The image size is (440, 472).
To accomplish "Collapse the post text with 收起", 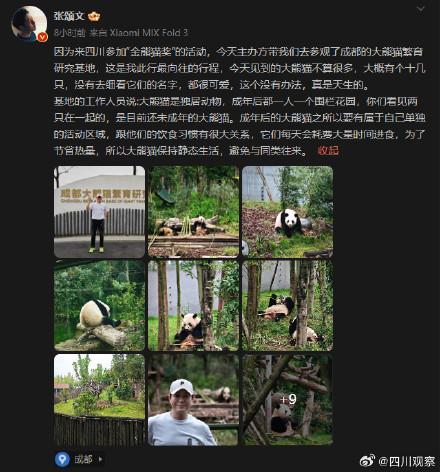I will tap(328, 151).
